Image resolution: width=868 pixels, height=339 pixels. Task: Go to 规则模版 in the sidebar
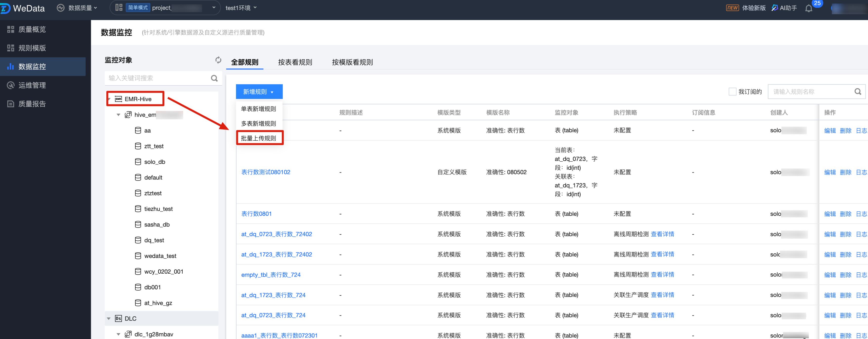tap(32, 48)
